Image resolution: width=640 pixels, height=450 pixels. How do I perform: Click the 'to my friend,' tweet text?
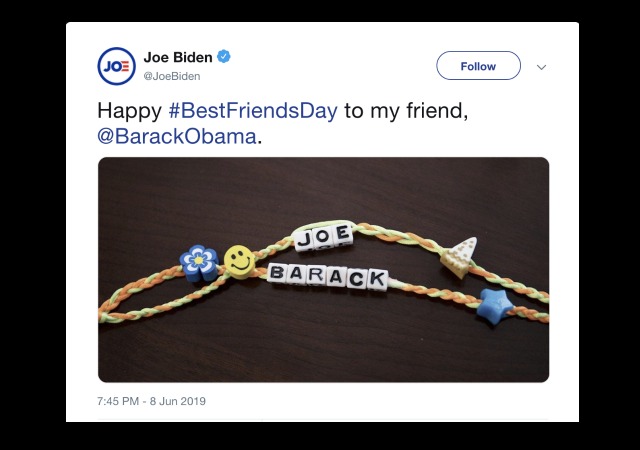click(406, 111)
